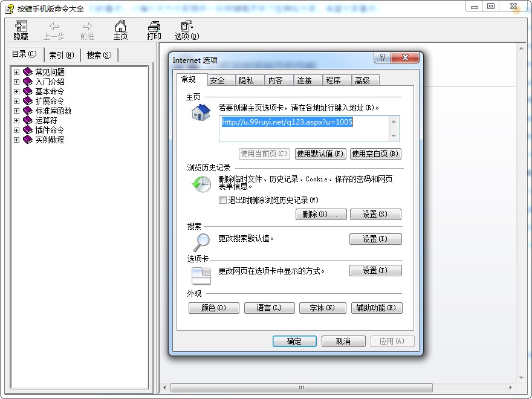The width and height of the screenshot is (532, 399).
Task: Switch to the 安全 tab
Action: click(221, 80)
